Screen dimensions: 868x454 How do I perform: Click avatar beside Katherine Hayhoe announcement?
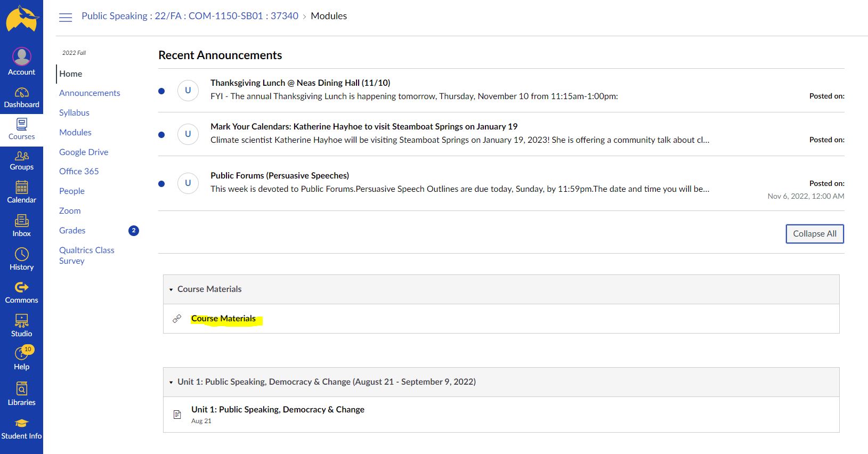188,134
